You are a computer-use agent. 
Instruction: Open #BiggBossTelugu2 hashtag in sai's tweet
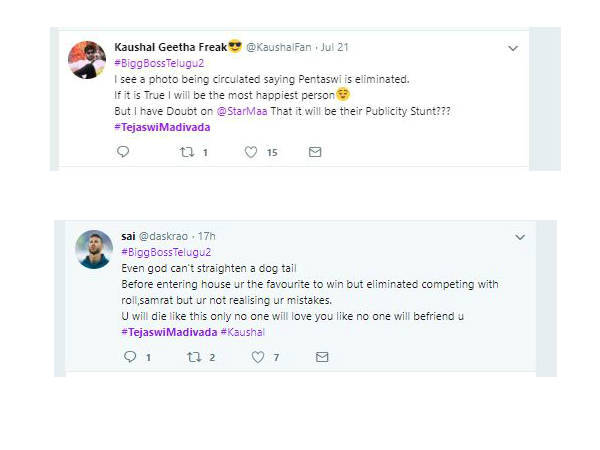(x=165, y=252)
